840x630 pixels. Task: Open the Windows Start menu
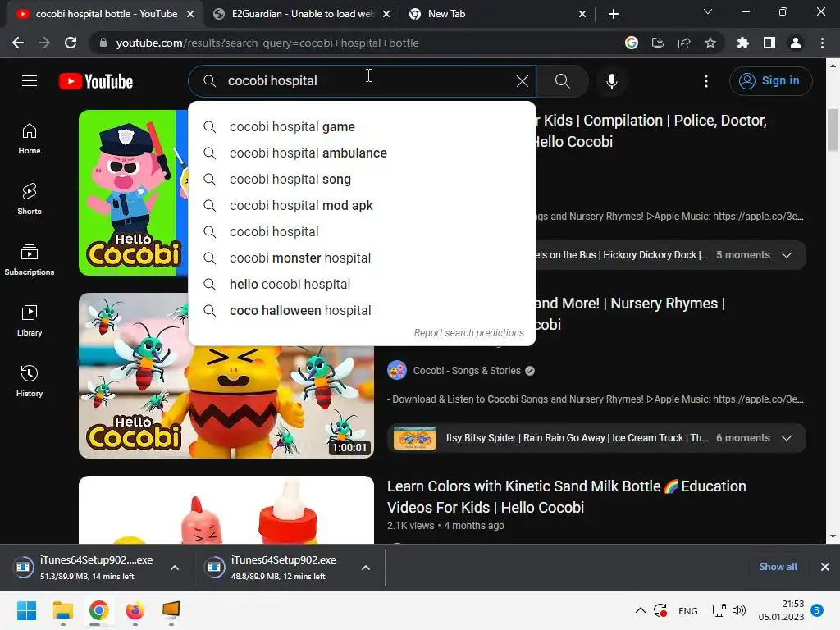coord(26,610)
